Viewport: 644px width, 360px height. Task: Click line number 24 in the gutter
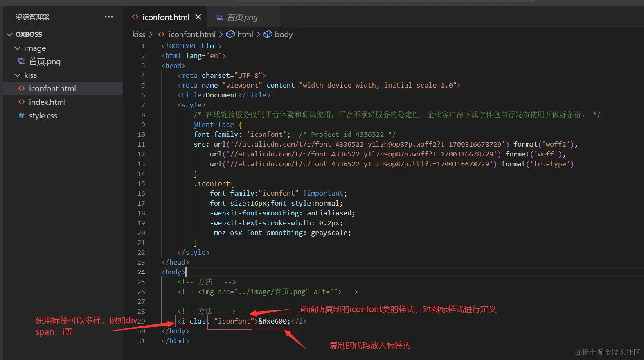tap(141, 272)
